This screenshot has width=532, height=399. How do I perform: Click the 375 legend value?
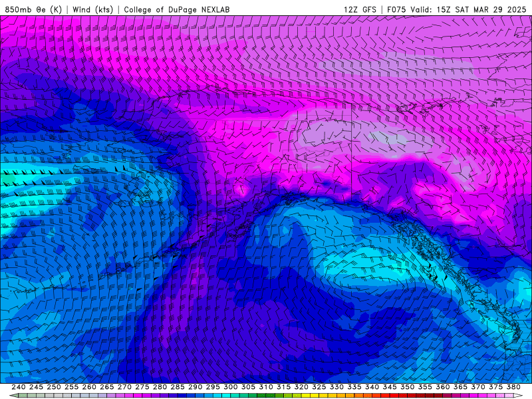[x=495, y=387]
